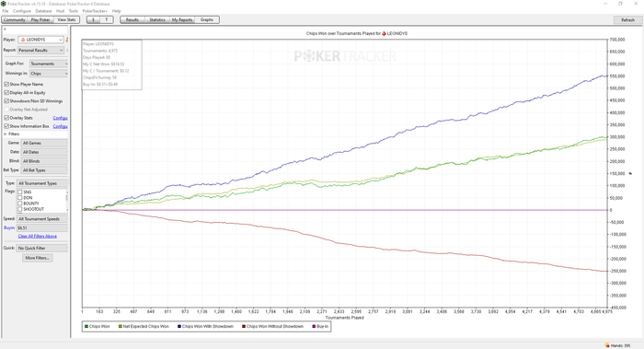Open the Graph For dropdown
Screen dimensions: 644x349
point(49,64)
